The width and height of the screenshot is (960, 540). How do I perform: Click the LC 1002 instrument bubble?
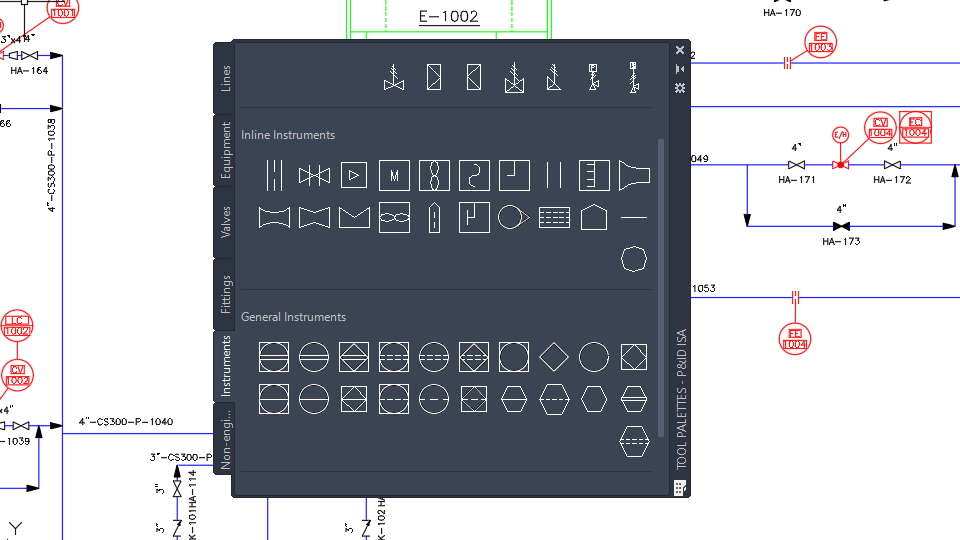(17, 326)
